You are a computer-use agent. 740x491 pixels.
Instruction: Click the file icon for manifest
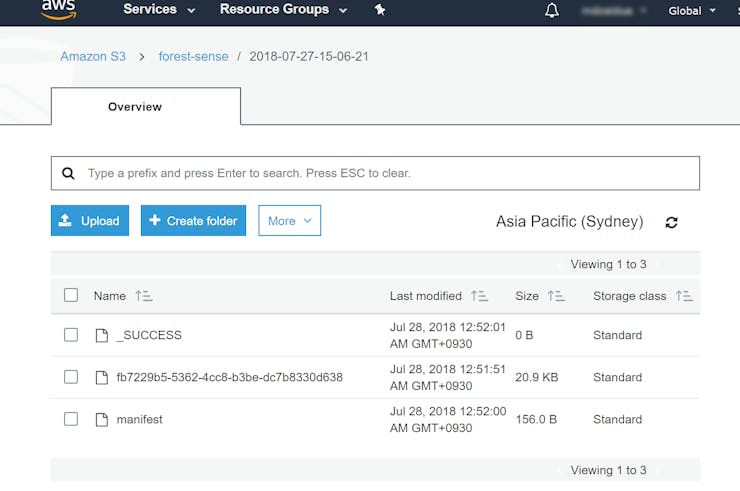pos(101,419)
